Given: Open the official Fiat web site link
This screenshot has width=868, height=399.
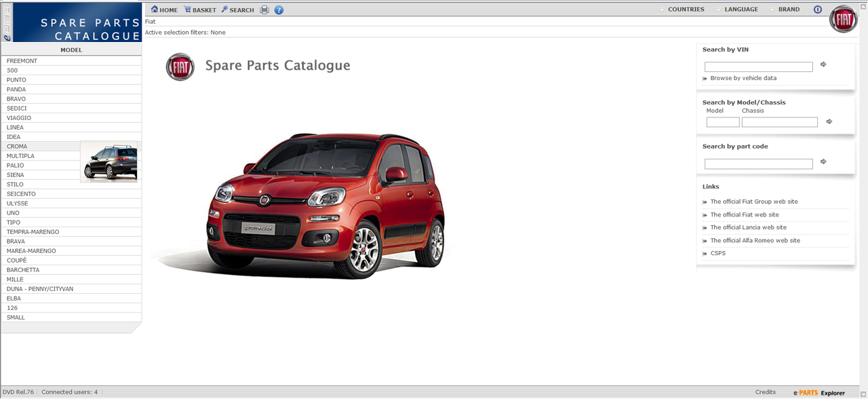Looking at the screenshot, I should click(x=745, y=214).
